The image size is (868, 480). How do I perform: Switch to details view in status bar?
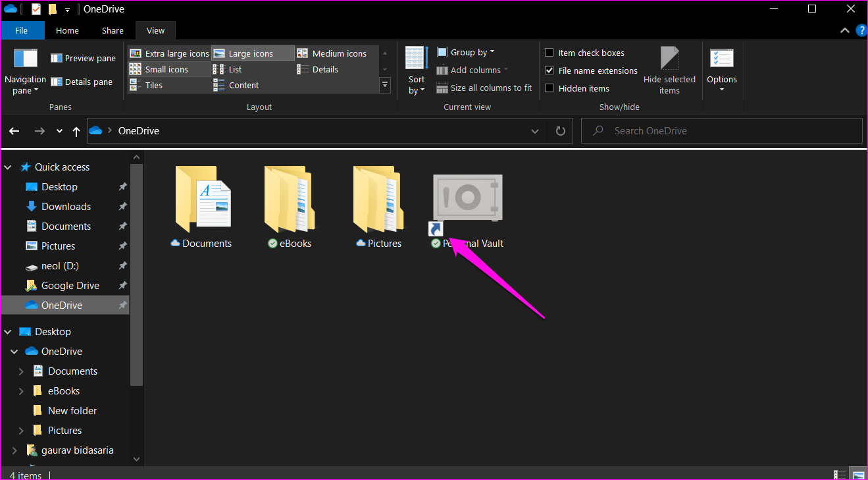coord(840,474)
